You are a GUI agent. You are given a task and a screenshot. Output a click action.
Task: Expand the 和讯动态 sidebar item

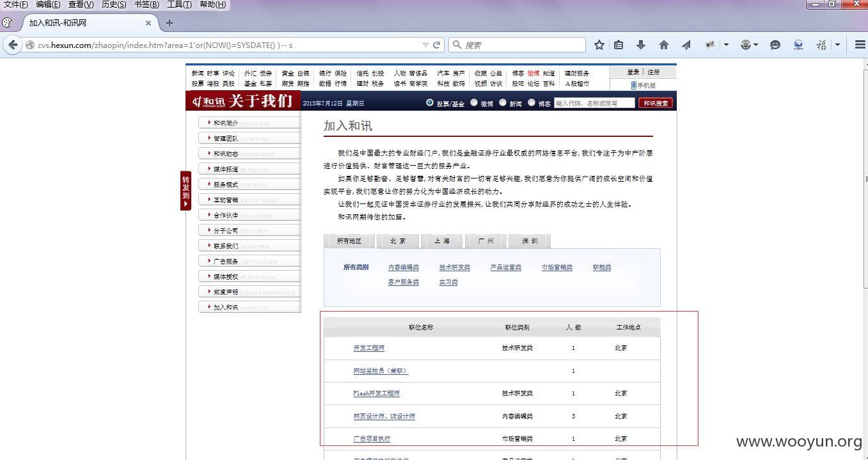click(x=249, y=154)
